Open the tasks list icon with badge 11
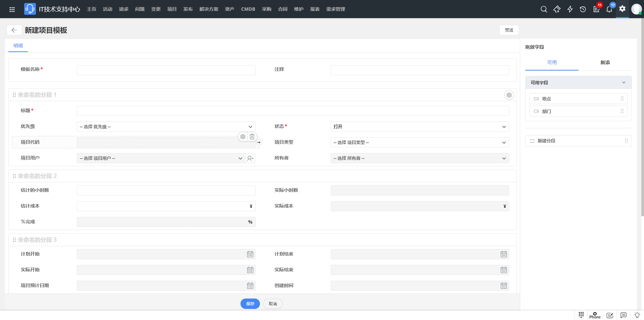Image resolution: width=644 pixels, height=320 pixels. click(x=597, y=9)
